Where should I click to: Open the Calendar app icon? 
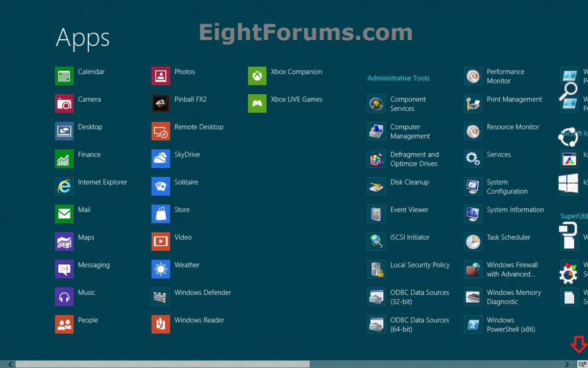64,76
